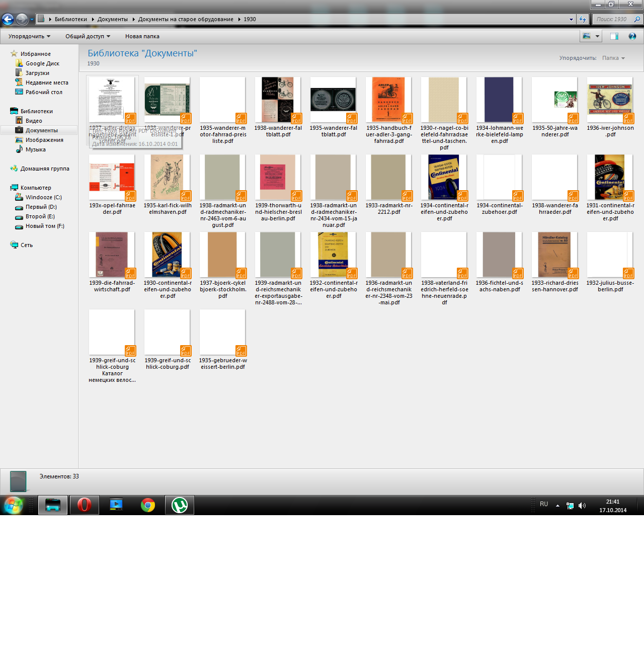Image resolution: width=644 pixels, height=654 pixels.
Task: Open Google Chrome from the taskbar
Action: pyautogui.click(x=148, y=505)
